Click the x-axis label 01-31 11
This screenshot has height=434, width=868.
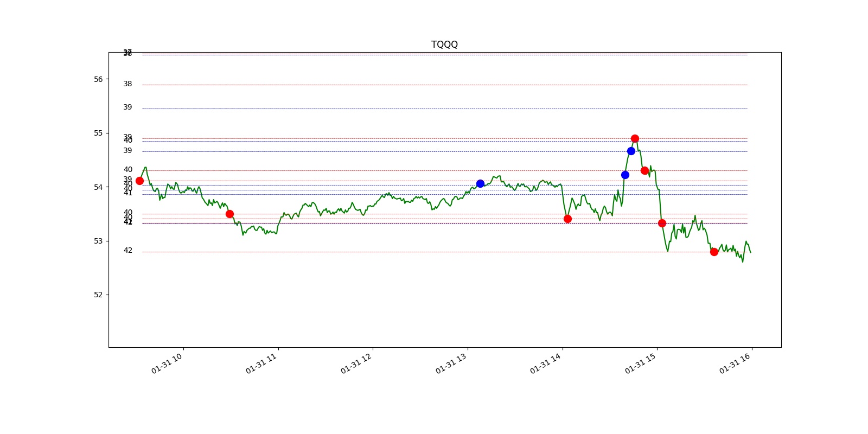click(261, 363)
